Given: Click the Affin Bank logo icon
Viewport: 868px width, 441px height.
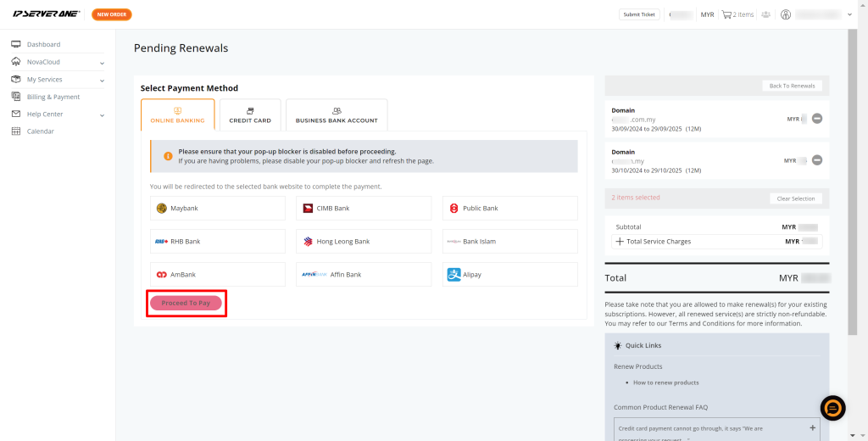Looking at the screenshot, I should 314,274.
